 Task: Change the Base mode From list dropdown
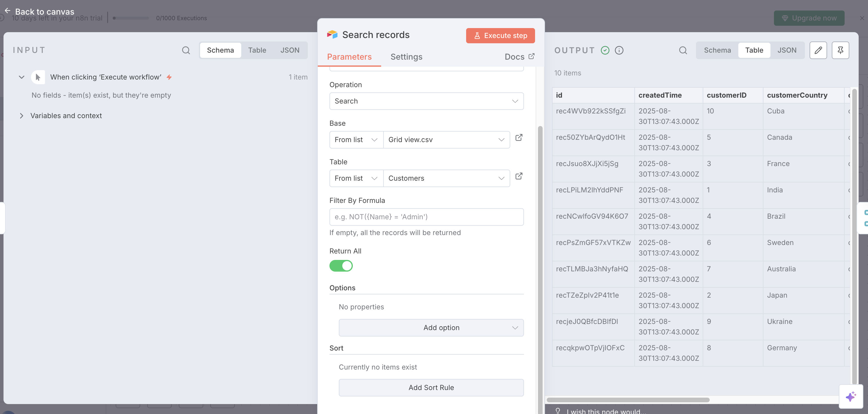point(356,140)
